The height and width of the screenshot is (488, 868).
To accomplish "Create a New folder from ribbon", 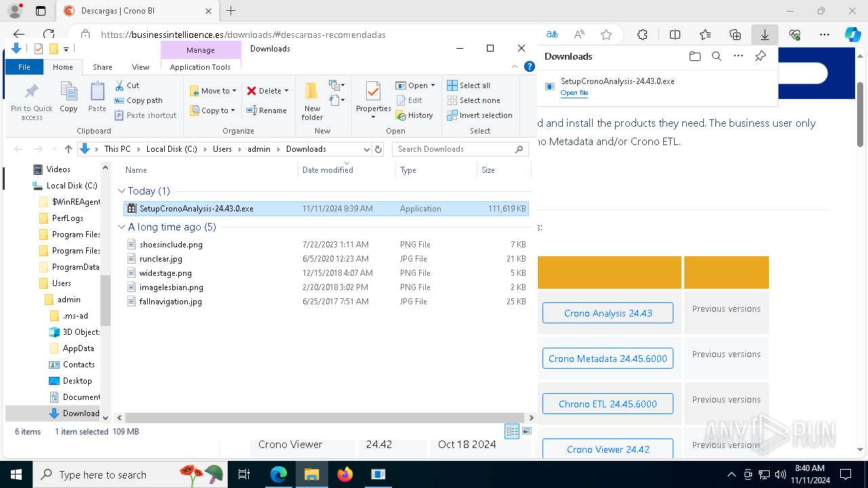I will point(312,102).
